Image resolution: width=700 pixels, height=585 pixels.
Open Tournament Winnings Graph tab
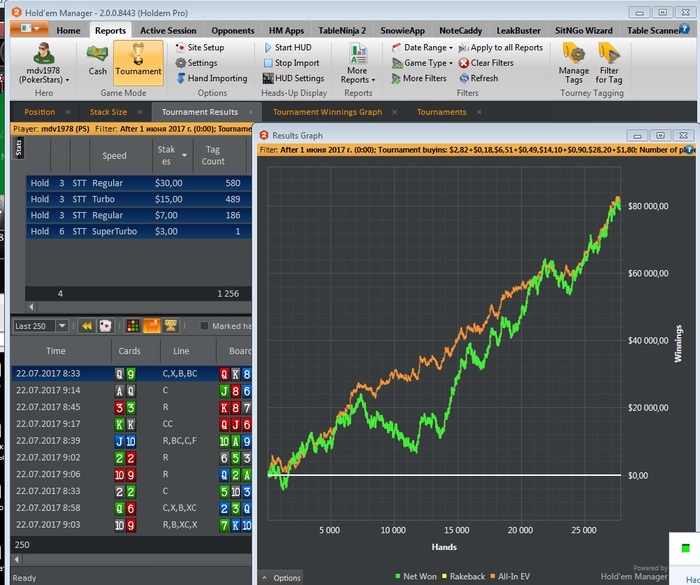(x=327, y=112)
